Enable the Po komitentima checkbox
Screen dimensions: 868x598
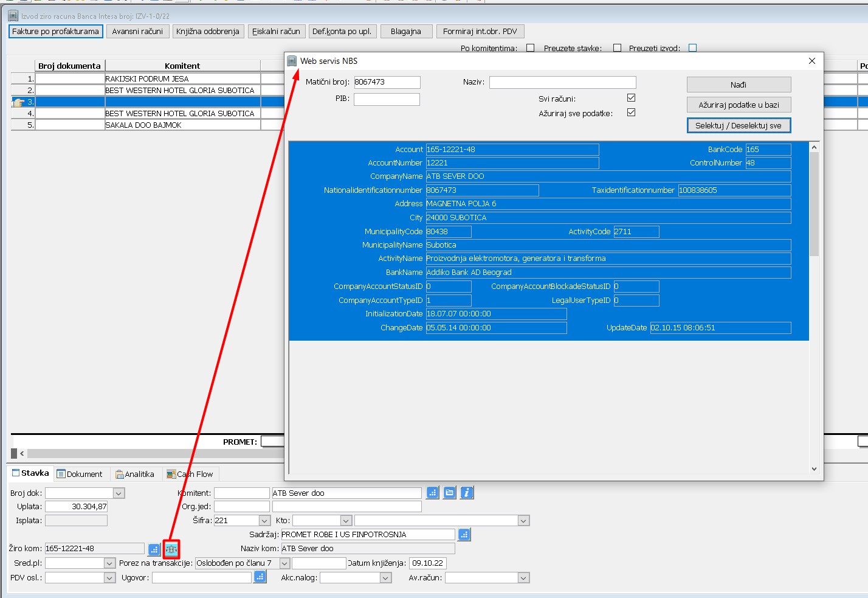(x=530, y=48)
